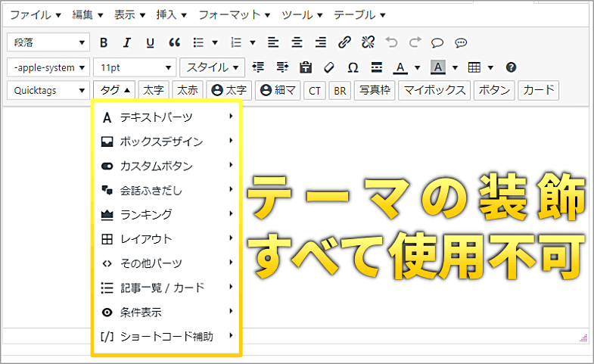Expand the Quicktags dropdown

(48, 91)
